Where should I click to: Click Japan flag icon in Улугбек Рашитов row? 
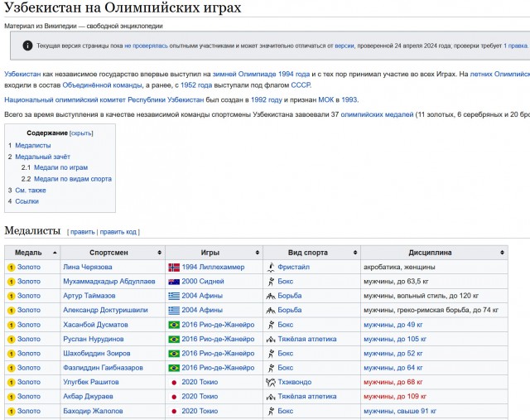click(x=174, y=383)
